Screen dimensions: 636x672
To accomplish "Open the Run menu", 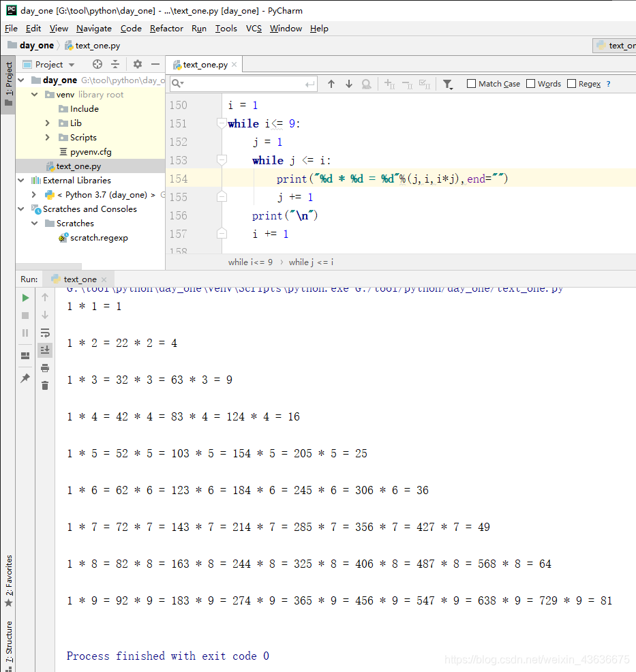I will click(x=199, y=29).
